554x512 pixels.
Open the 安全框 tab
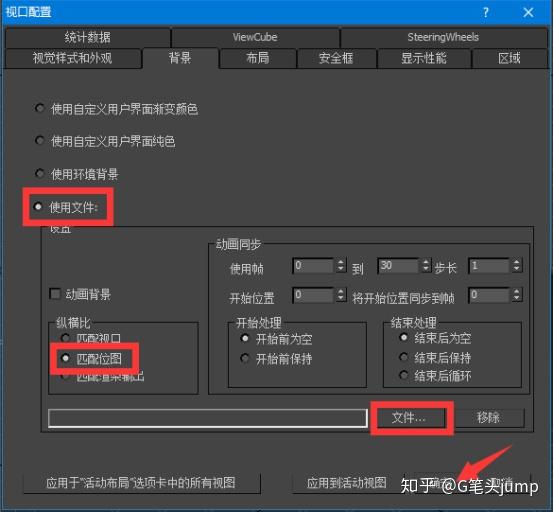click(x=336, y=58)
